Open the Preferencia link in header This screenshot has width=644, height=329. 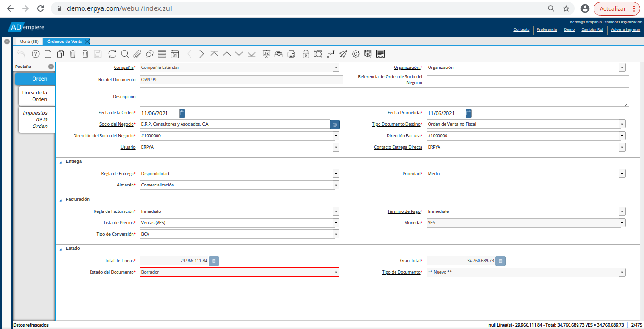point(546,29)
